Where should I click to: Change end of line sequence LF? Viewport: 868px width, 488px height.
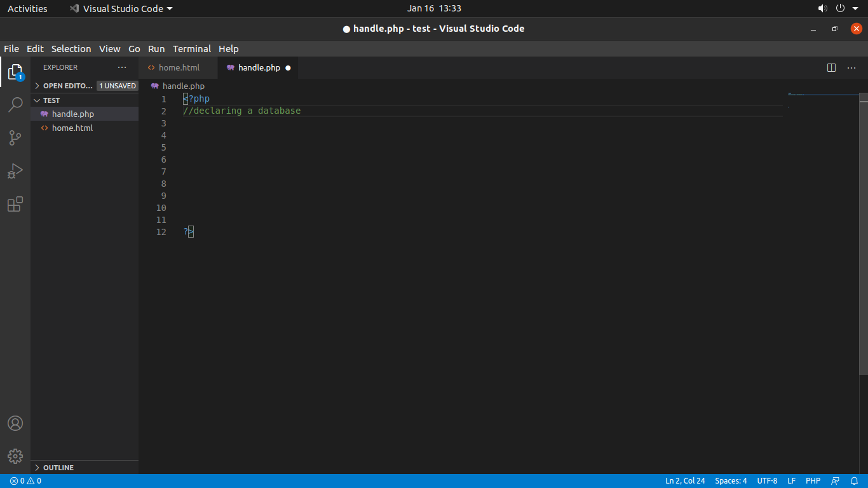[x=792, y=481]
